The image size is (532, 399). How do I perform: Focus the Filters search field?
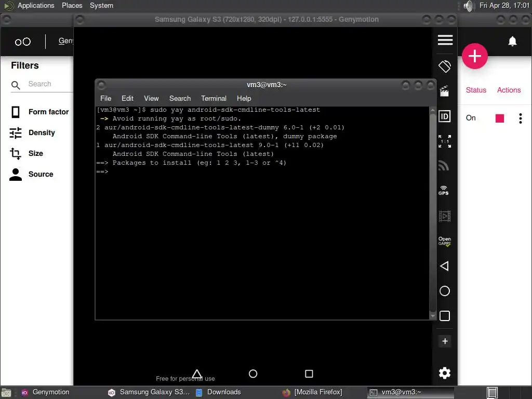click(50, 84)
